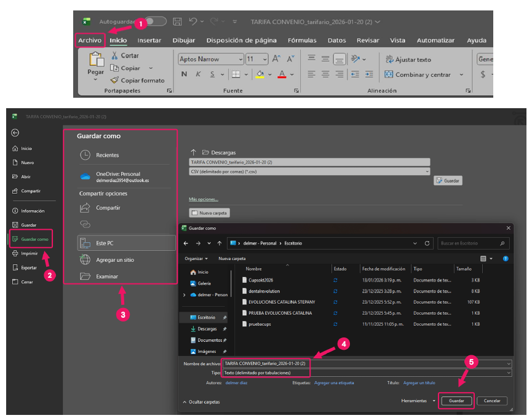Click the Cortar scissors icon
This screenshot has height=418, width=532.
click(x=114, y=55)
